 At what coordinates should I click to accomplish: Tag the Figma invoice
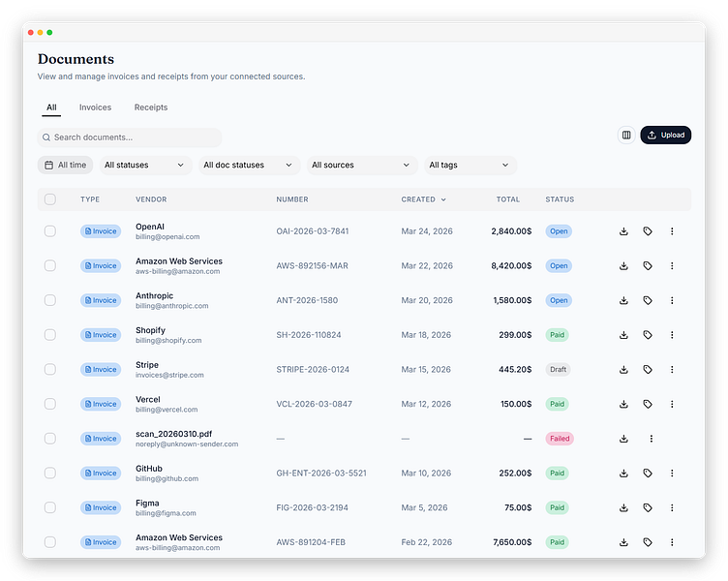[648, 507]
